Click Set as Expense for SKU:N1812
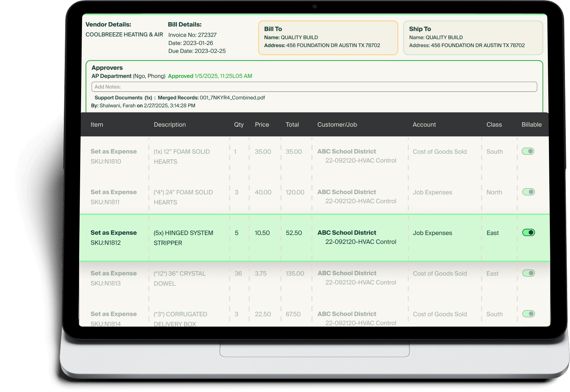 tap(114, 233)
